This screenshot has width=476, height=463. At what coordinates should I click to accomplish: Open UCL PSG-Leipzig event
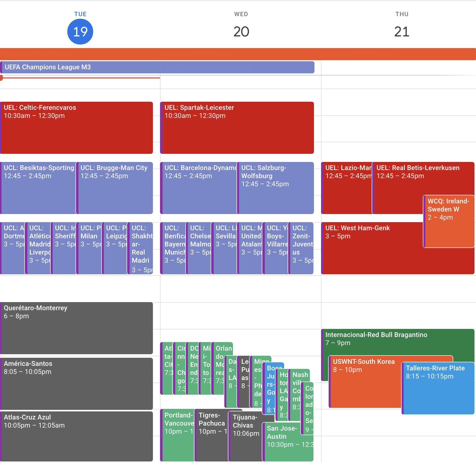click(115, 248)
